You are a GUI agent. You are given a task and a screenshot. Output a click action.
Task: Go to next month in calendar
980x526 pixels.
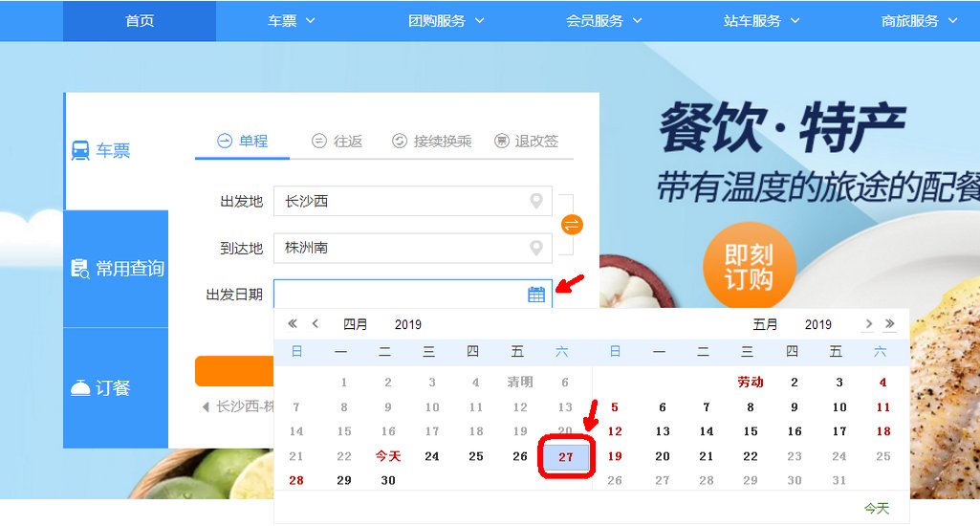868,324
